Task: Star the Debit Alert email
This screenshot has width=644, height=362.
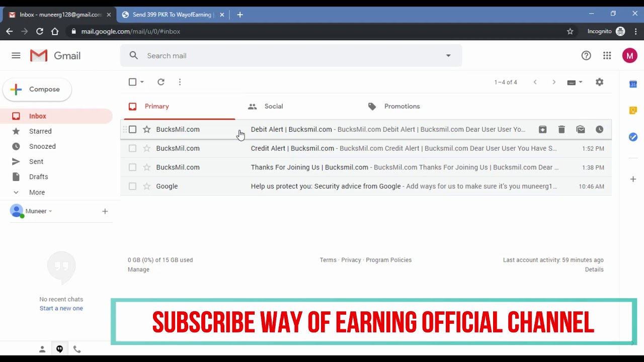Action: [x=146, y=130]
